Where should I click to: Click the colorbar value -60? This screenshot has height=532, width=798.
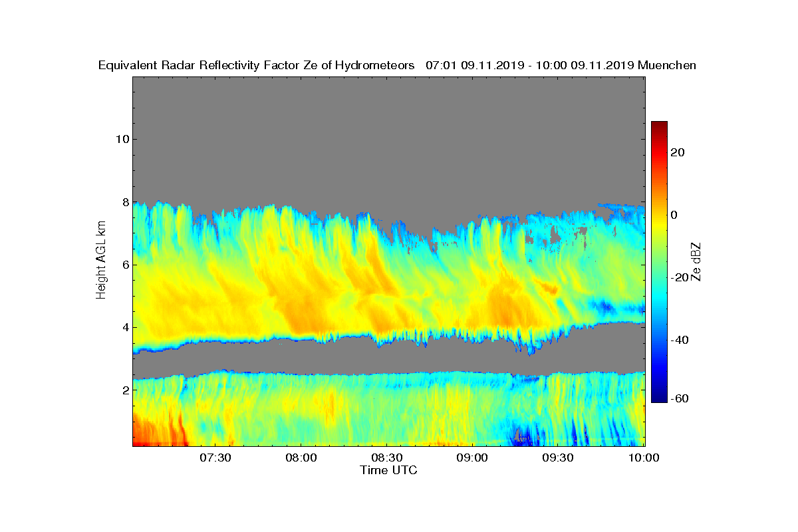point(678,399)
